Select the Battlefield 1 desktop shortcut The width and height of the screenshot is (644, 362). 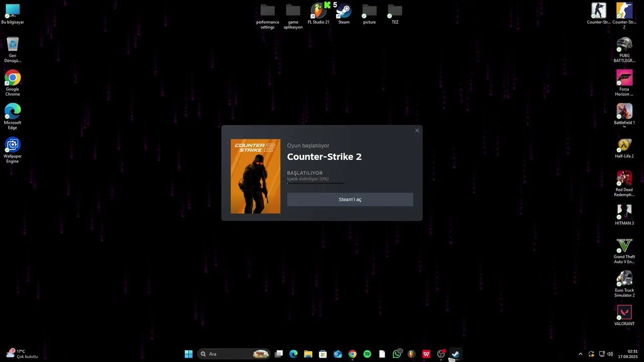point(624,115)
